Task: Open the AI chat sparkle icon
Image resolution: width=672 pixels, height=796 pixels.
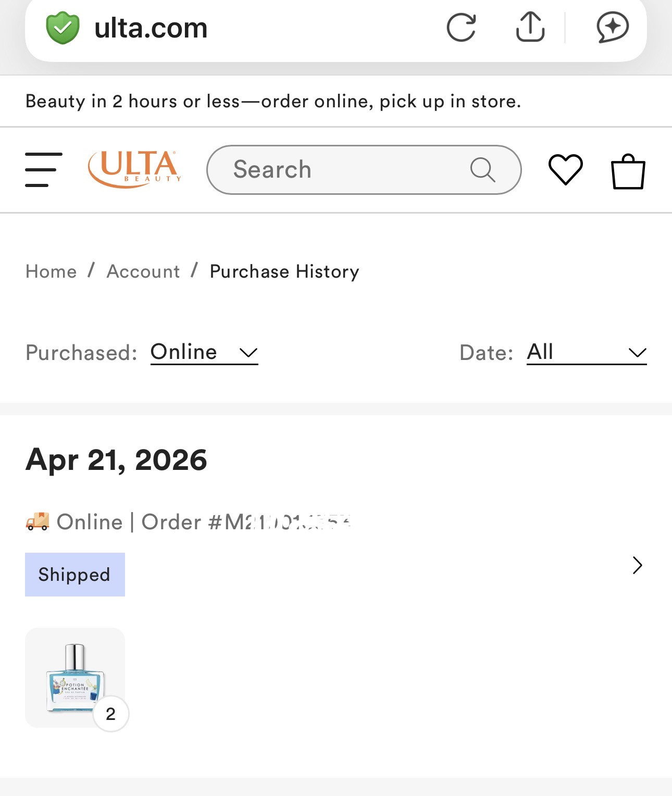Action: (x=612, y=27)
